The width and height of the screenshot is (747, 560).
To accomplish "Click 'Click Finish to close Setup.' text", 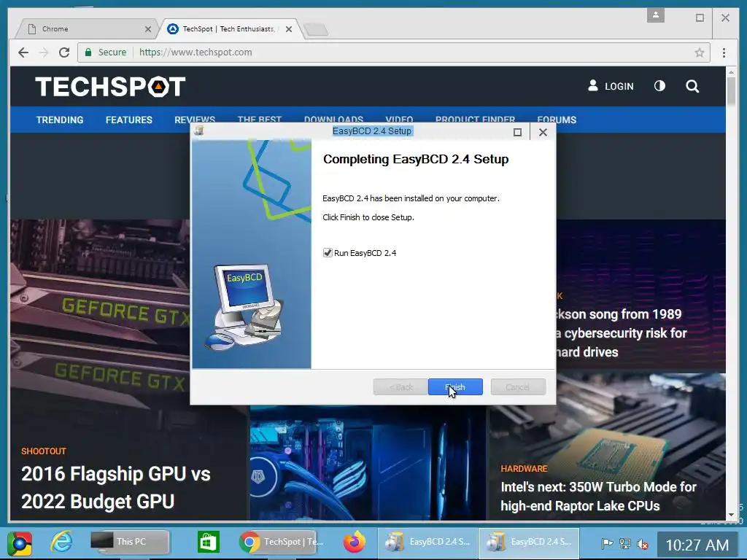I will (x=368, y=217).
